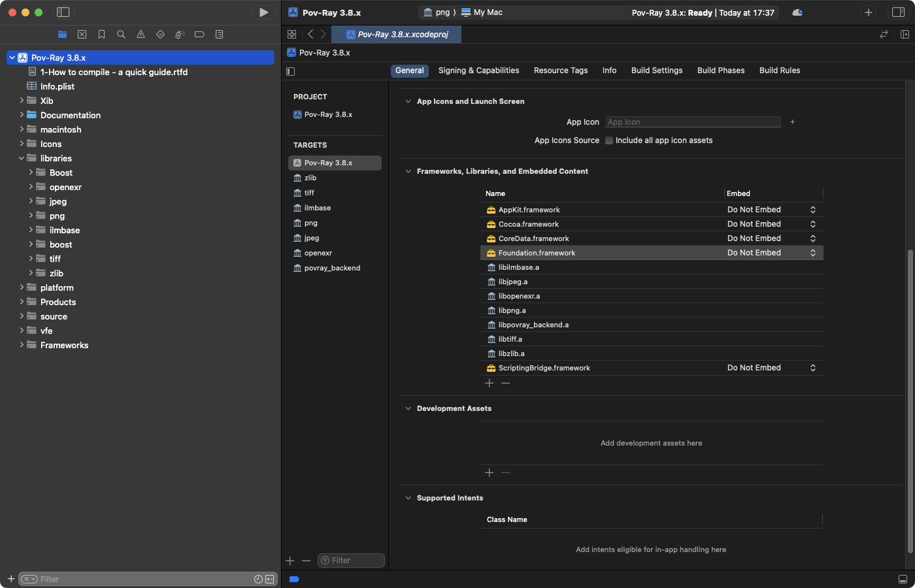
Task: Click the App Icon text field
Action: point(693,122)
